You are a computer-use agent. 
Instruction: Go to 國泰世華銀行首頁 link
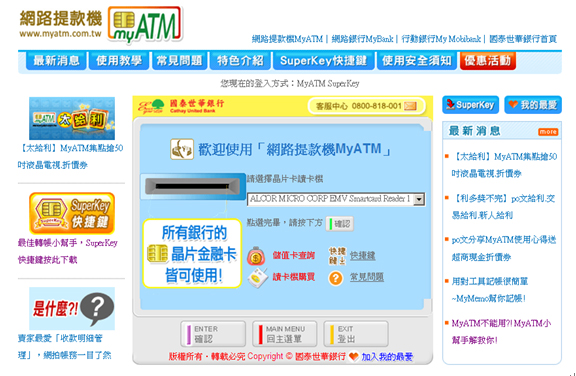[x=523, y=39]
